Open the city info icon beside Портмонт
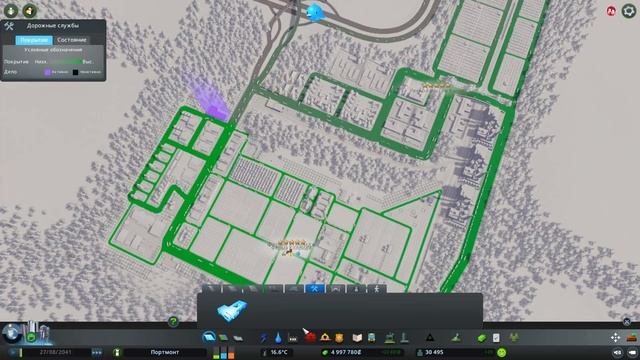 [x=117, y=352]
